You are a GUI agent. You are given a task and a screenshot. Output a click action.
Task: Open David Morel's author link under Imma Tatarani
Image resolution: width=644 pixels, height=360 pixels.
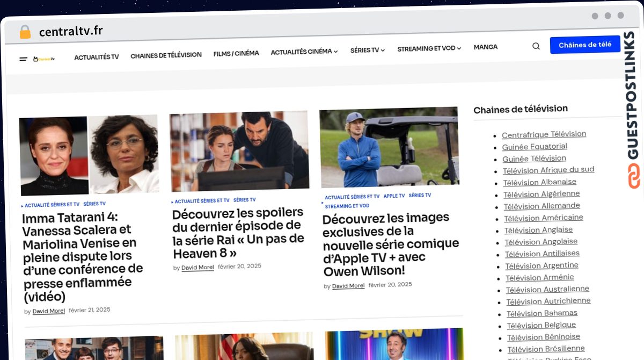click(49, 311)
